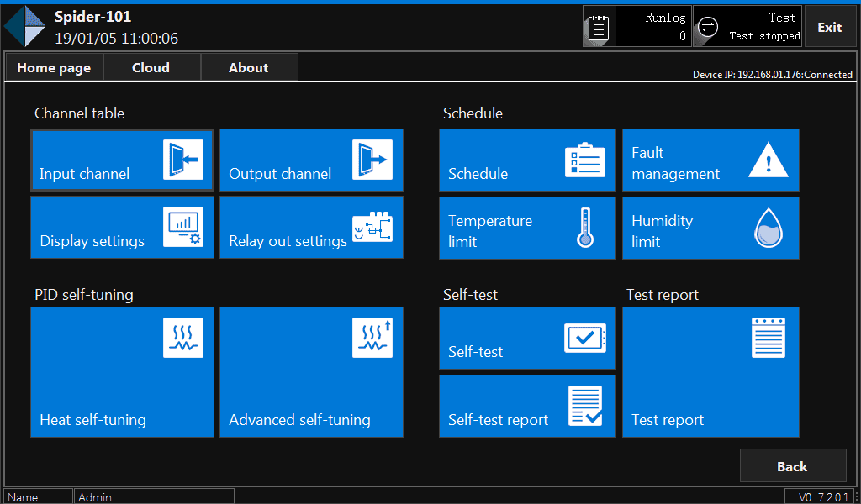
Task: Open Humidity limit droplet tile
Action: coord(710,228)
